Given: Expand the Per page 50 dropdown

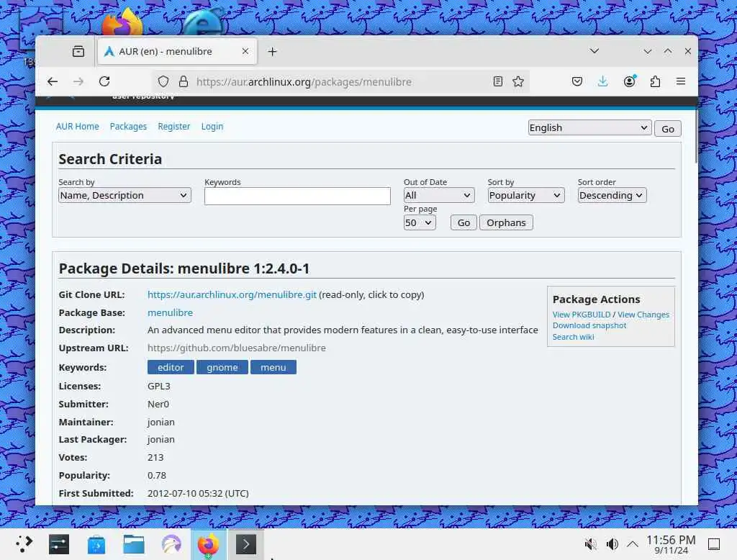Looking at the screenshot, I should (x=420, y=223).
